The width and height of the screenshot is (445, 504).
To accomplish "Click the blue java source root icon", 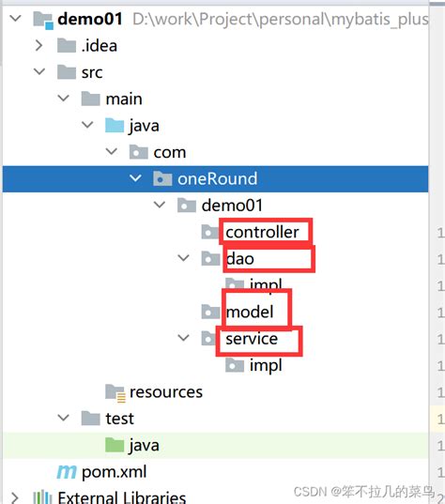I will point(115,125).
